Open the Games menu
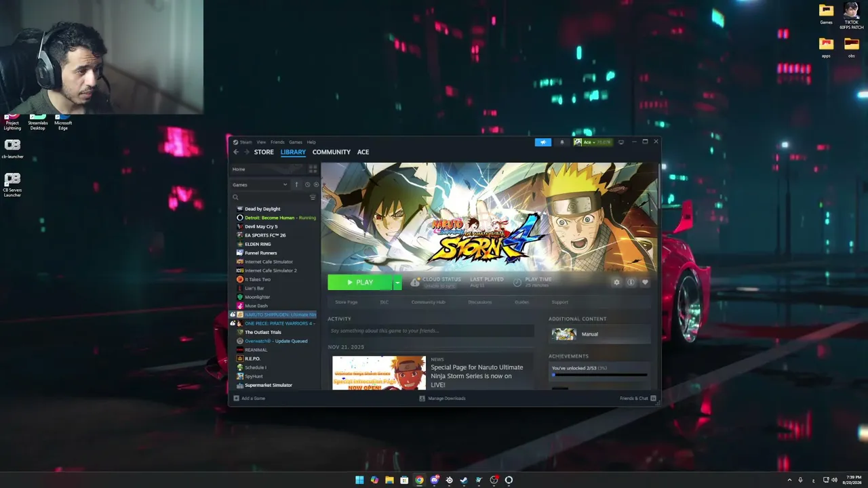This screenshot has height=488, width=868. pyautogui.click(x=296, y=142)
